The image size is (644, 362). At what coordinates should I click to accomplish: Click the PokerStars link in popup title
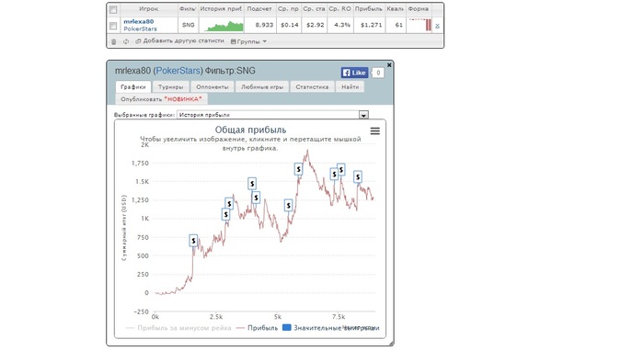click(x=178, y=71)
